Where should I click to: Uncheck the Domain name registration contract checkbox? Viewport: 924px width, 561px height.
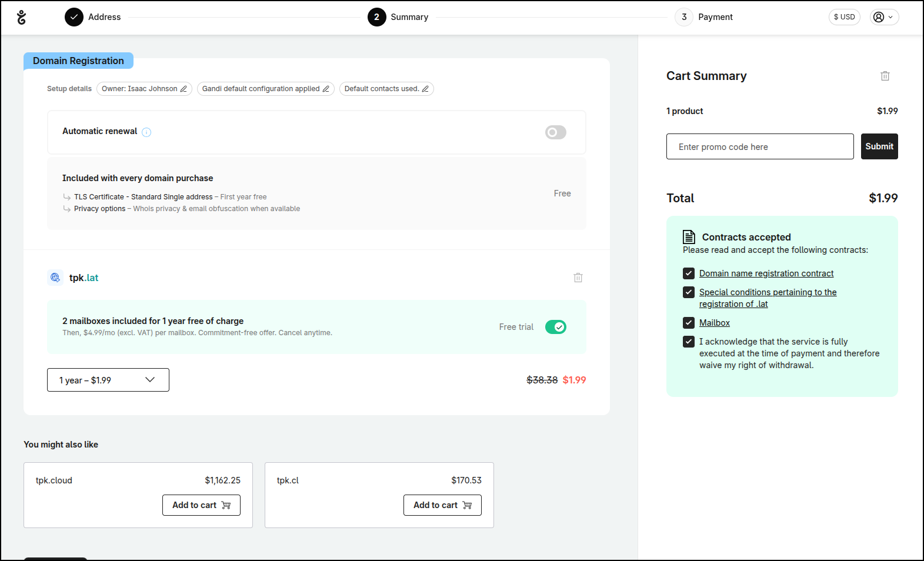688,273
